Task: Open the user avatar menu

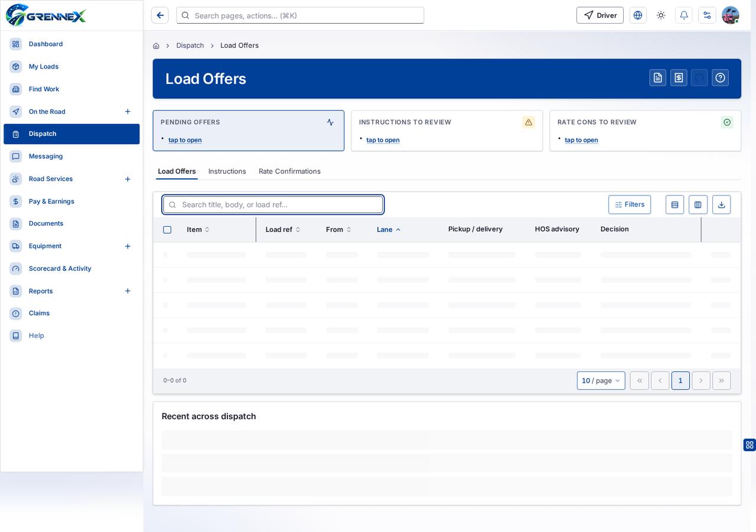Action: [x=731, y=15]
